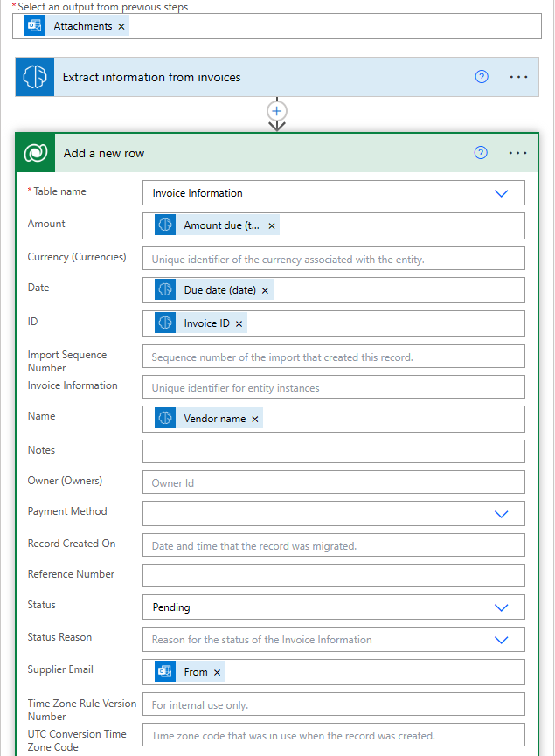
Task: Delete the Invoice ID token from ID field
Action: [x=239, y=323]
